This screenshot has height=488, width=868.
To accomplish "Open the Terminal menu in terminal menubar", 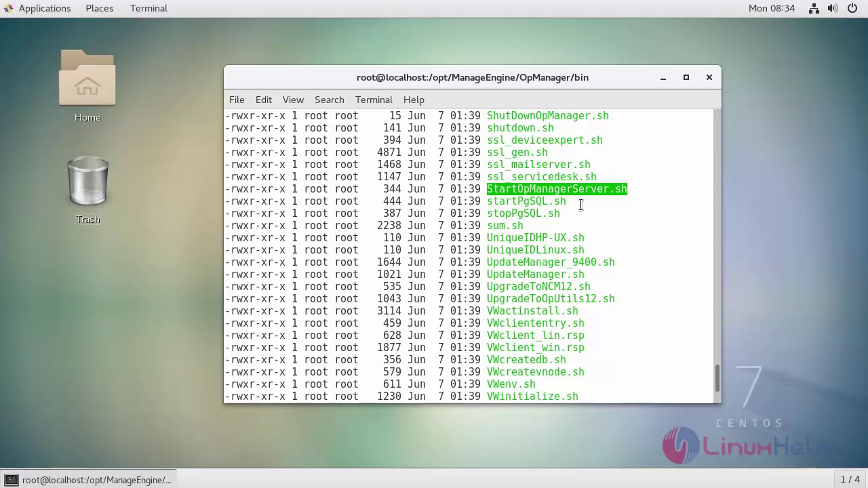I will (x=374, y=100).
